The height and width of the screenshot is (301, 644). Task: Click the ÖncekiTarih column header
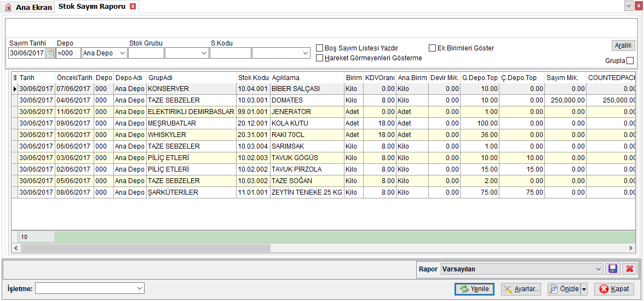74,78
